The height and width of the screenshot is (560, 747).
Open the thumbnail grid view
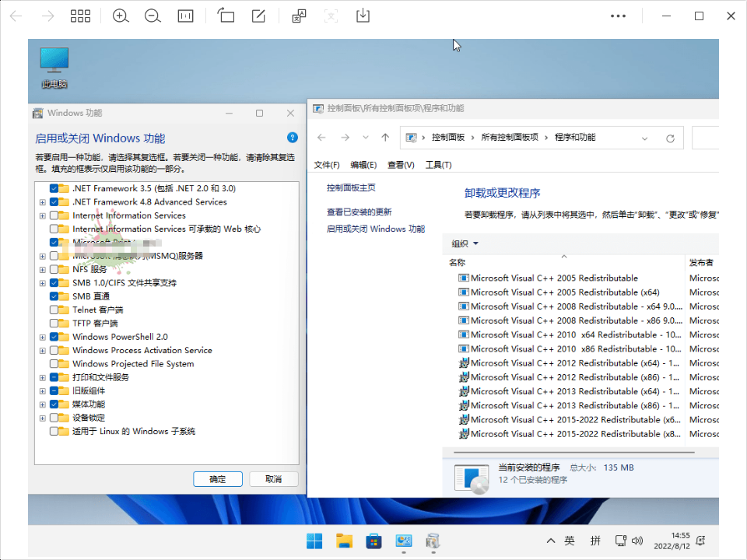pos(80,16)
